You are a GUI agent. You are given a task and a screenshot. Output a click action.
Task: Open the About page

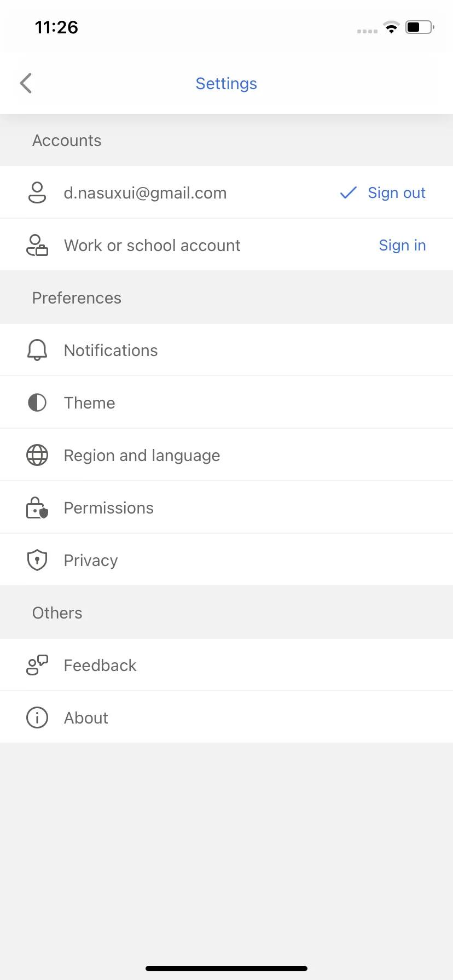pyautogui.click(x=226, y=717)
